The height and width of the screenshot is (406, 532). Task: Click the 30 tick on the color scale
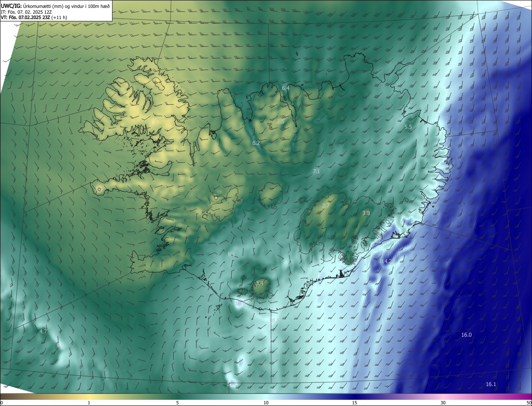[x=443, y=403]
